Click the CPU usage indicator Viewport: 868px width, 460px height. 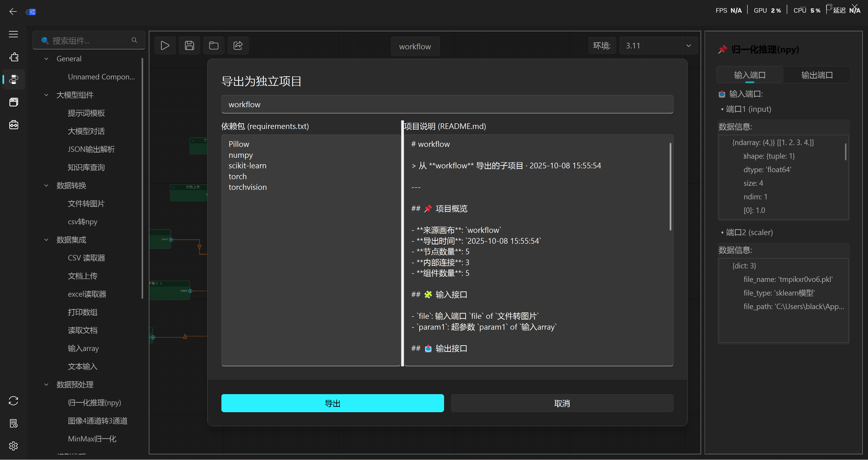[807, 10]
